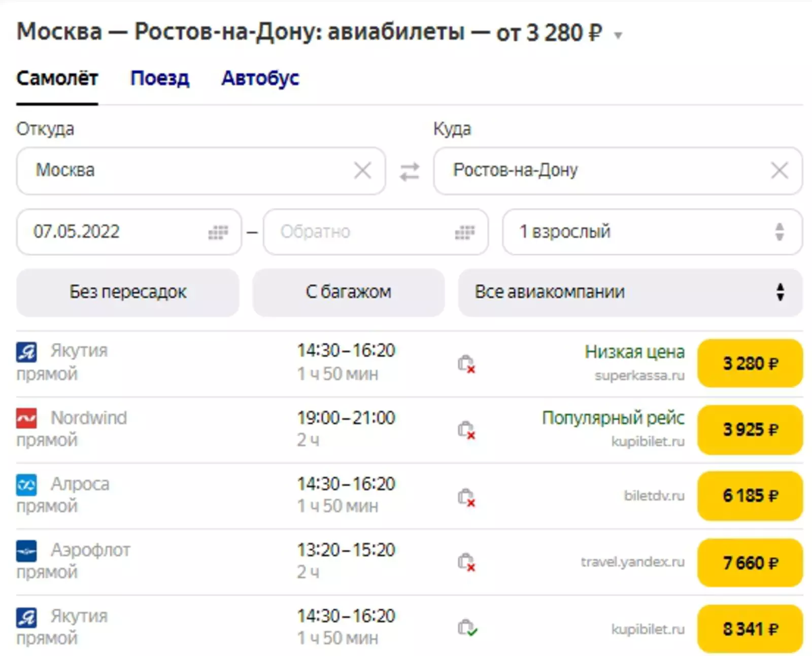Click the Nordwind airline logo
Screen dimensions: 812x656
26,418
